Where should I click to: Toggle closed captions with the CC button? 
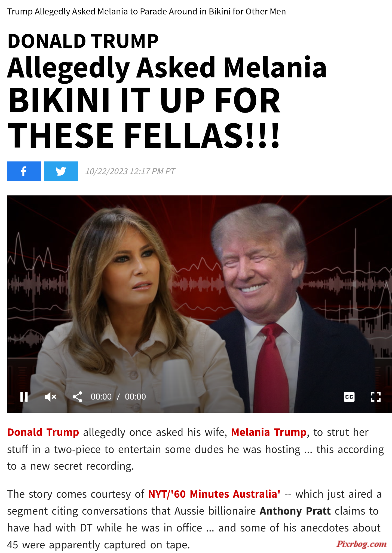349,397
